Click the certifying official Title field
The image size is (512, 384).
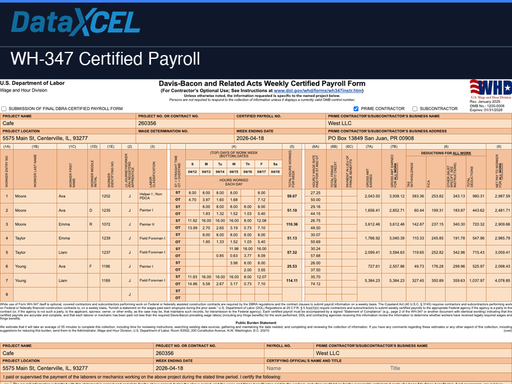click(x=450, y=368)
